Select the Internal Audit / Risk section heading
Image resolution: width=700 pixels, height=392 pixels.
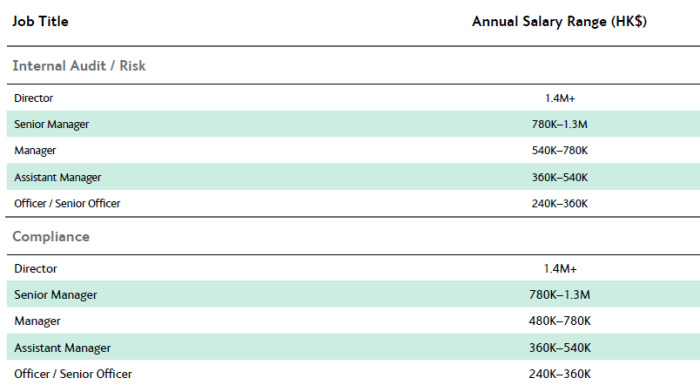click(x=79, y=66)
